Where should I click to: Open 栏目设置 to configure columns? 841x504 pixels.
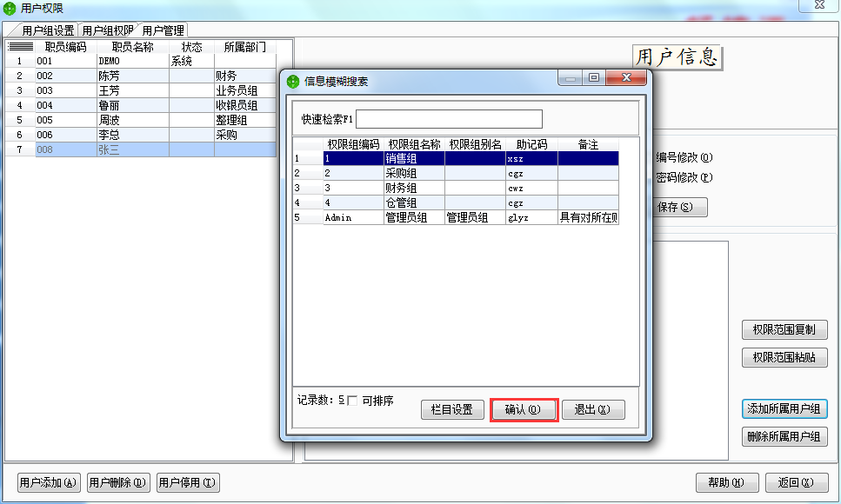coord(452,409)
